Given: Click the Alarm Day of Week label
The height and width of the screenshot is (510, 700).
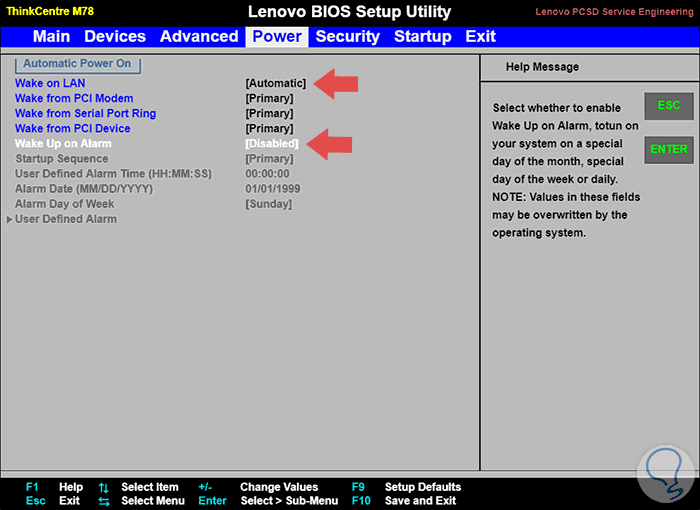Looking at the screenshot, I should coord(65,204).
